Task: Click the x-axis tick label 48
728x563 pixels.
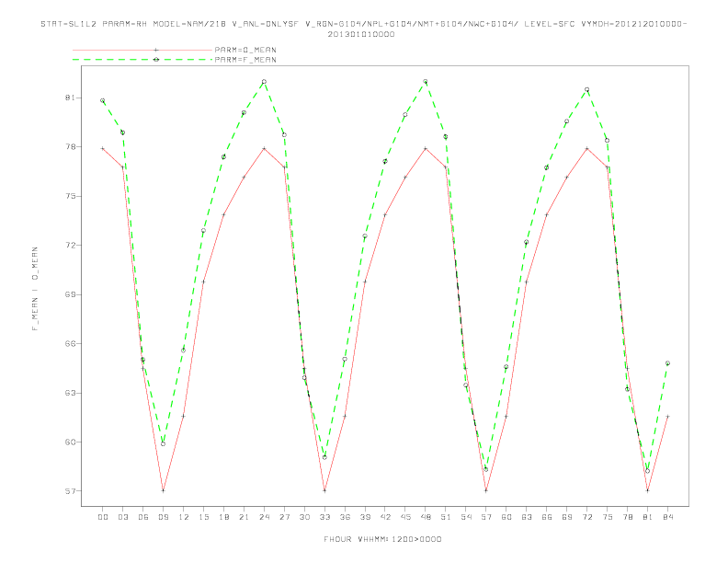Action: [x=426, y=517]
